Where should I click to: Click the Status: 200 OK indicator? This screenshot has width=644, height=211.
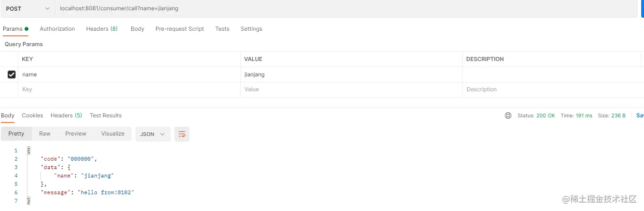(536, 116)
